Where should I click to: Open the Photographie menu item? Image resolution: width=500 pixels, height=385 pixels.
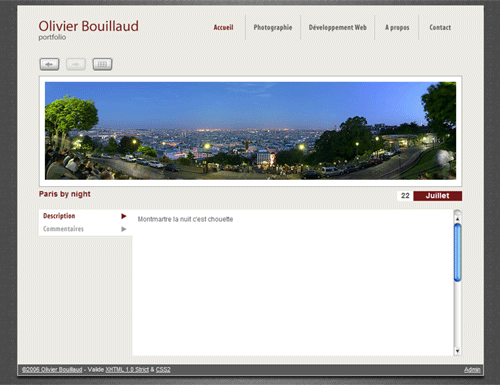273,28
